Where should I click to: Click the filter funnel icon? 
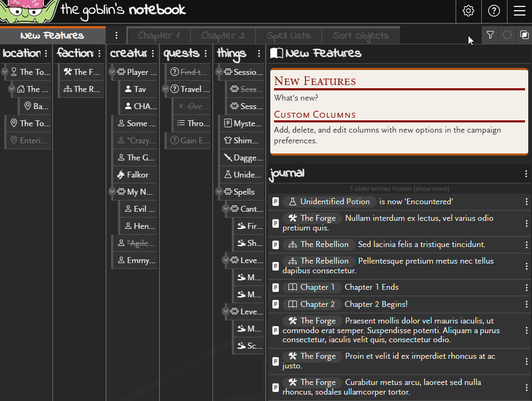coord(490,35)
